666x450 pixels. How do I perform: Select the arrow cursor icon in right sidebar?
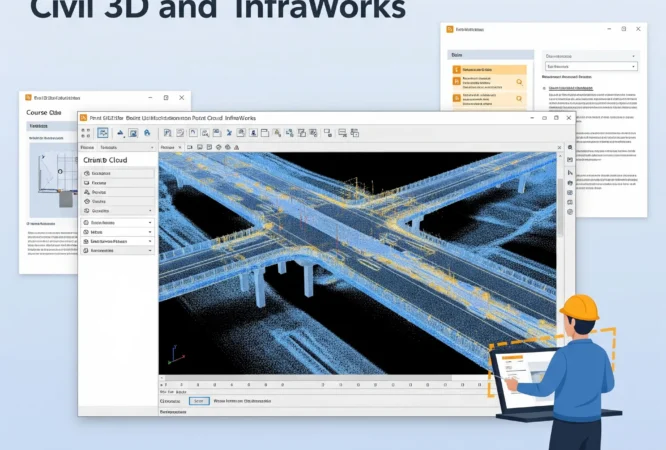click(x=570, y=173)
